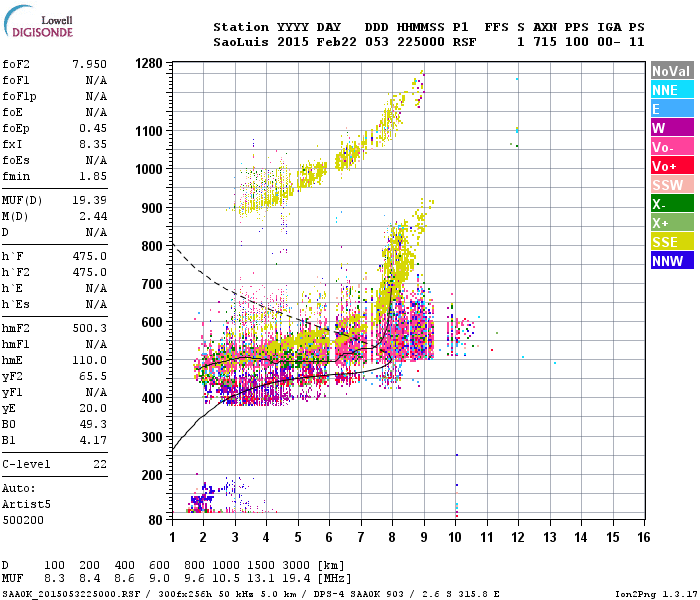The height and width of the screenshot is (600, 700).
Task: Click the 16 MHz frequency axis label
Action: coord(644,537)
